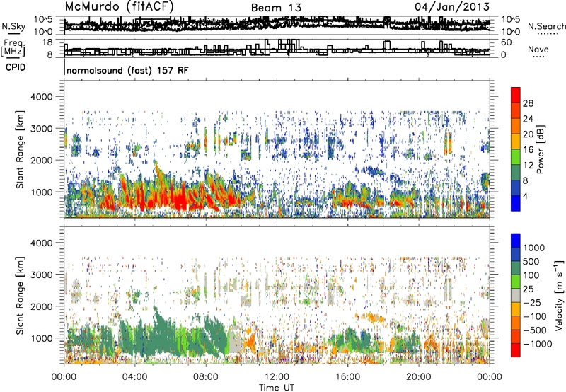566x392 pixels.
Task: Click Velocity colorbar value '1000'
Action: click(533, 248)
